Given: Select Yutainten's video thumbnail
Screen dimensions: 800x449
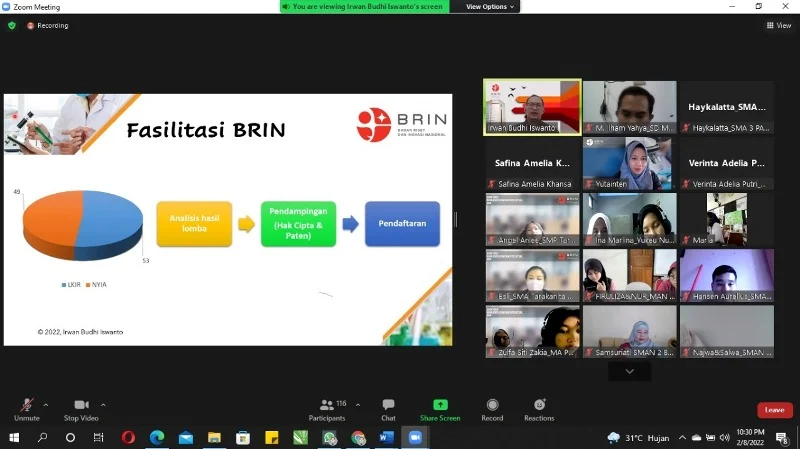Looking at the screenshot, I should pos(630,163).
